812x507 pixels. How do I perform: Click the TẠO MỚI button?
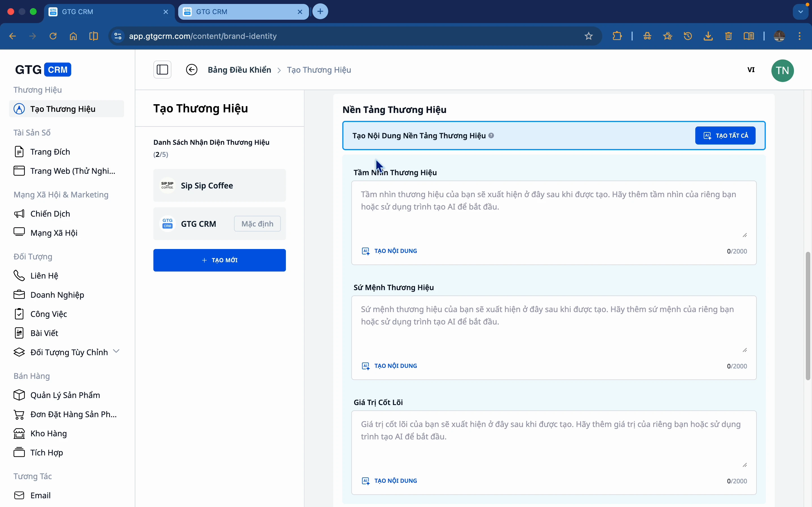point(219,260)
